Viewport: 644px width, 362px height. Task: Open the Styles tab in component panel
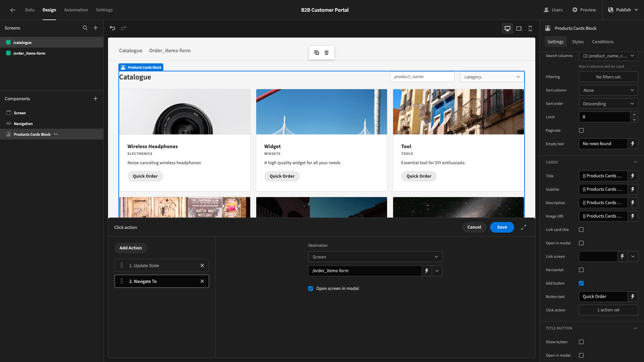[578, 42]
